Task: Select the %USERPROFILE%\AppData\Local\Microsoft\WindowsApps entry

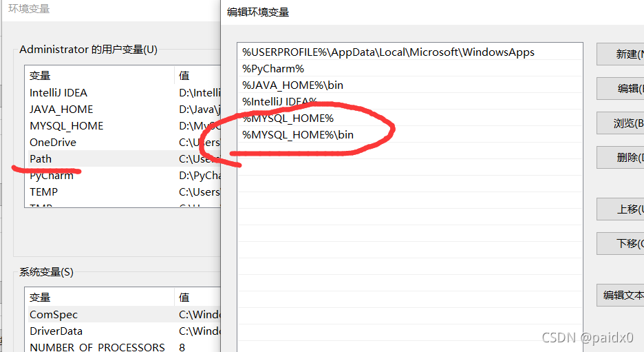Action: click(410, 52)
